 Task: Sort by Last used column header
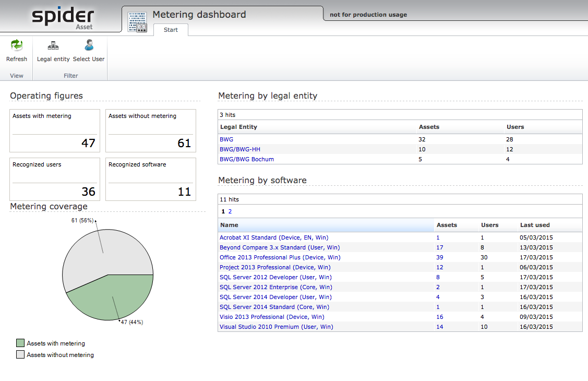point(535,225)
